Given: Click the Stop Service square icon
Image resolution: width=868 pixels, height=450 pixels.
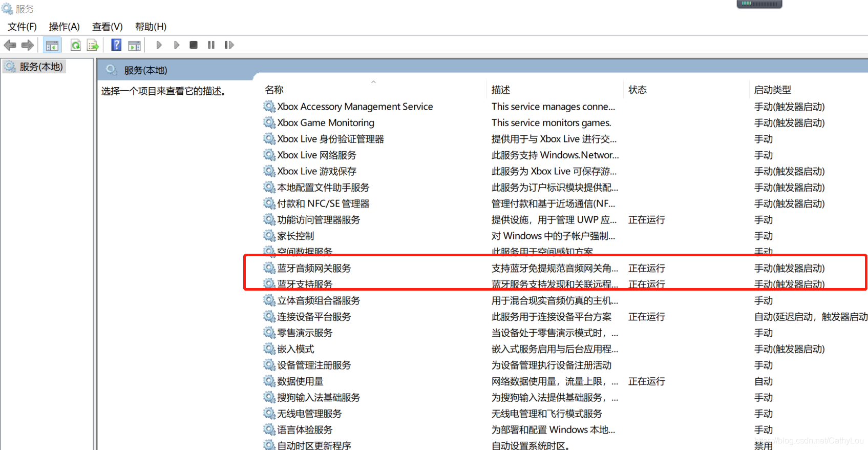Looking at the screenshot, I should pos(194,45).
